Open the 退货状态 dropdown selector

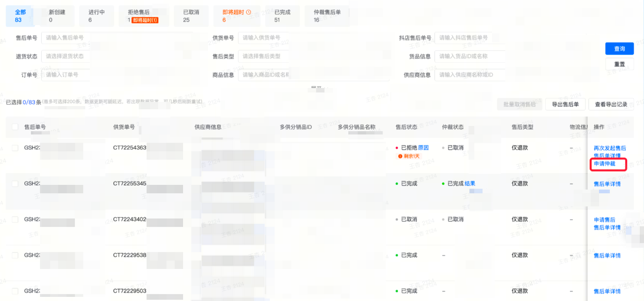tap(66, 56)
